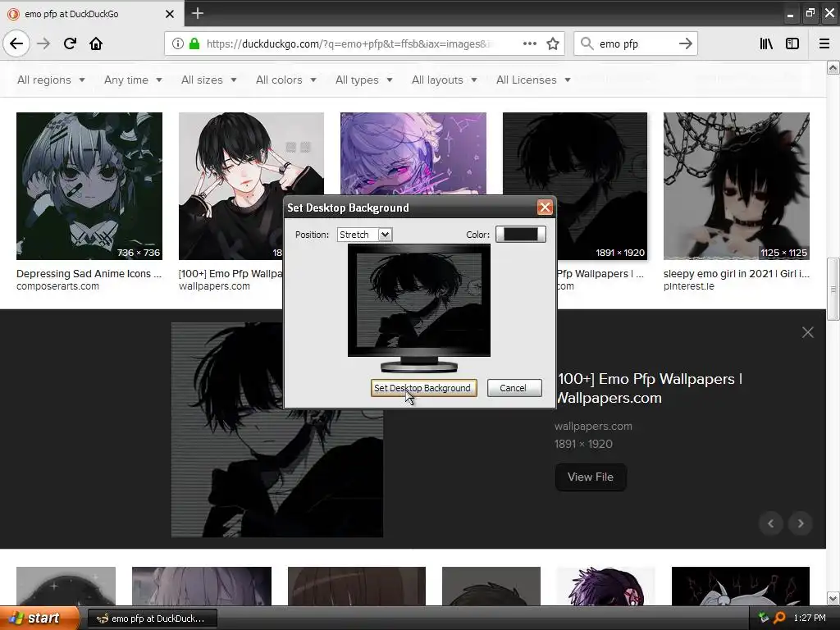Viewport: 840px width, 630px height.
Task: Close the Set Desktop Background dialog
Action: [x=545, y=208]
